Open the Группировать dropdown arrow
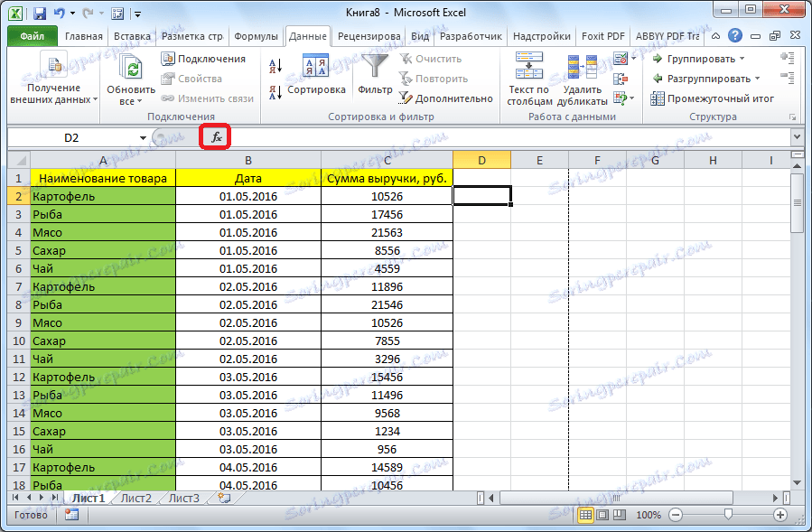Screen dimensions: 812x532 pos(742,59)
